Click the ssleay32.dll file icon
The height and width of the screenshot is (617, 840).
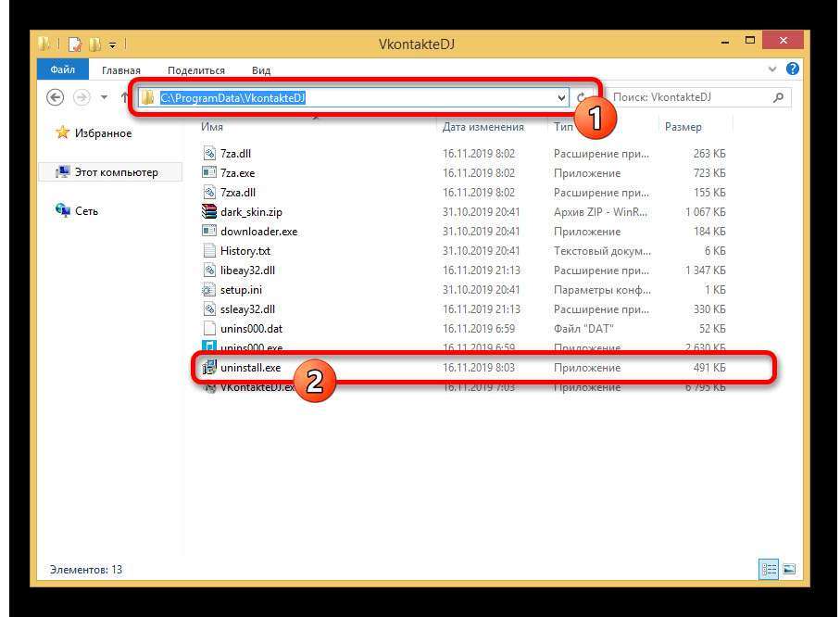(209, 308)
